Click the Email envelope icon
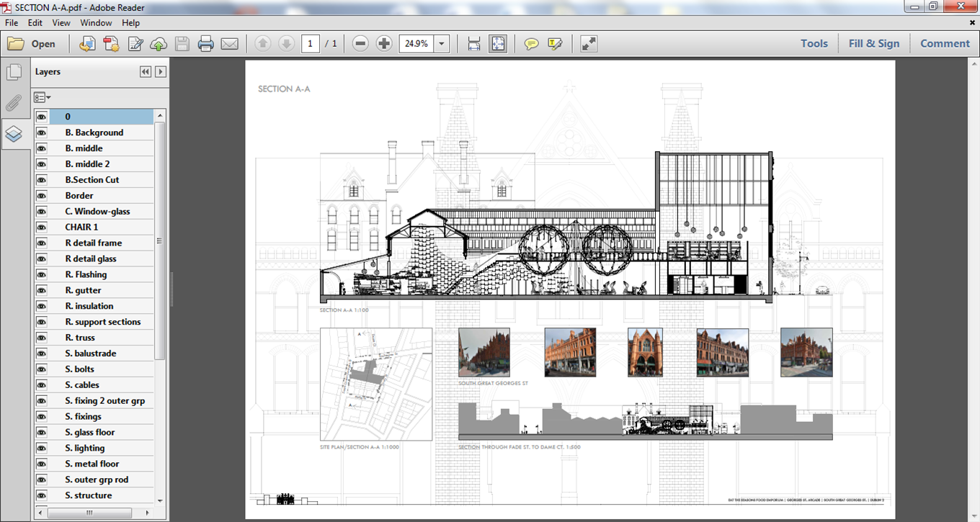Image resolution: width=980 pixels, height=522 pixels. click(229, 44)
